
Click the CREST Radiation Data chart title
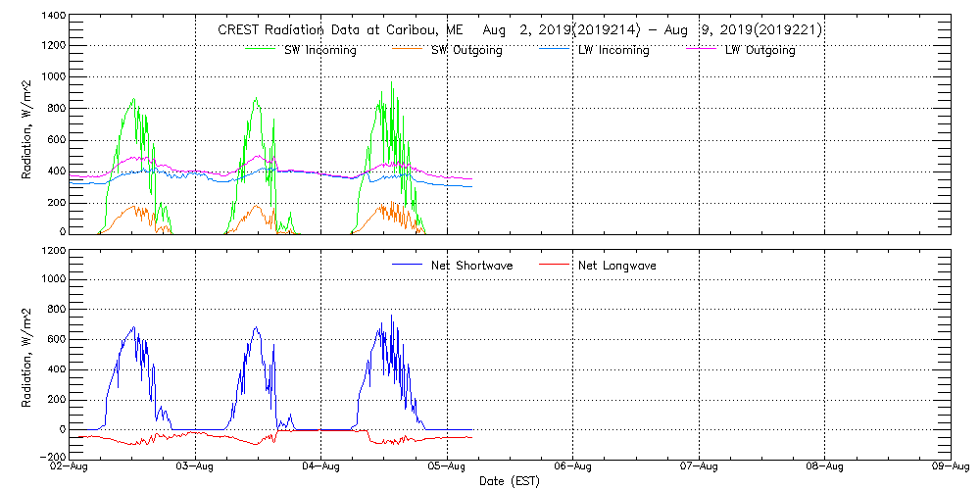(x=519, y=30)
